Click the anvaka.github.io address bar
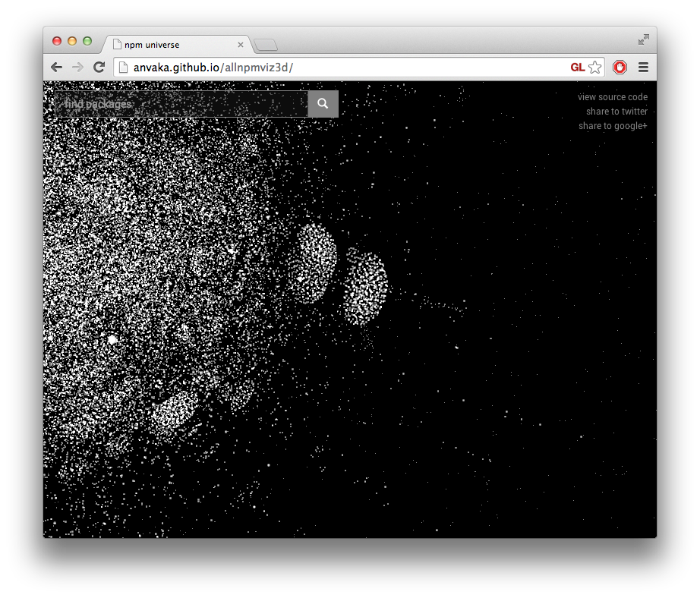 pos(213,67)
